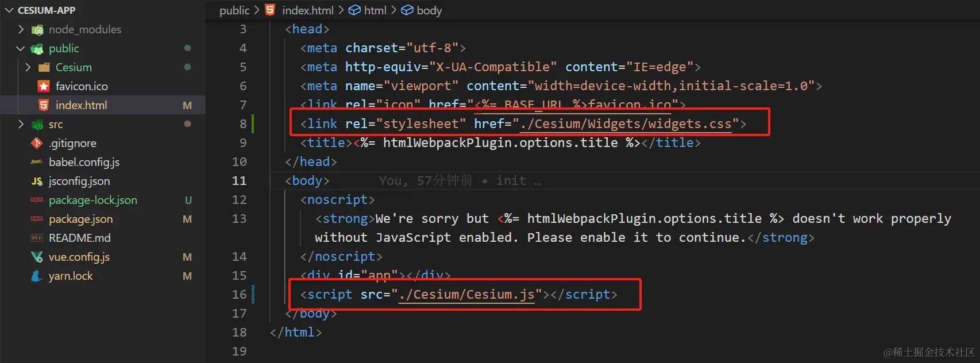Viewport: 980px width, 363px height.
Task: Click line number 11 in the gutter
Action: (x=240, y=181)
